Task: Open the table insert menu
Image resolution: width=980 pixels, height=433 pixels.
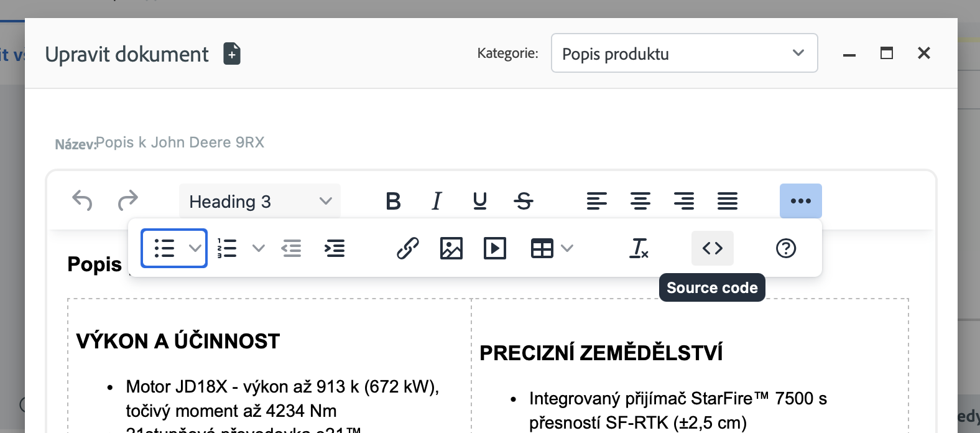Action: [x=552, y=248]
